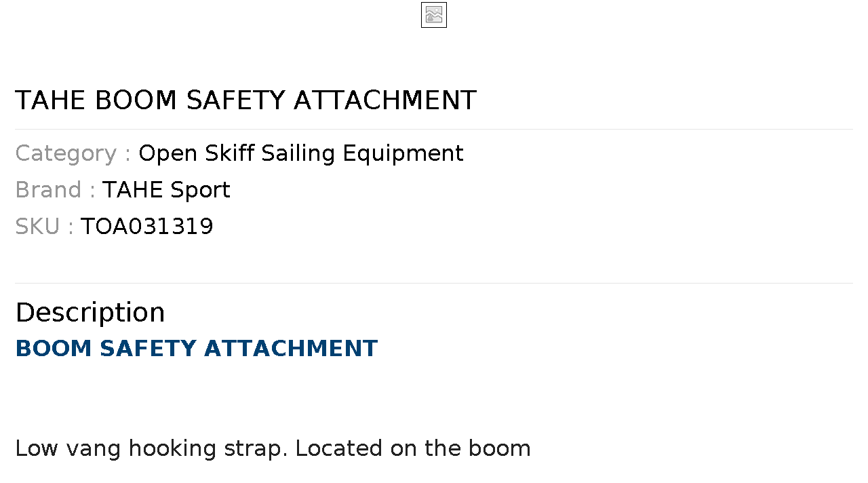Click the Located on the boom sentence

(413, 448)
